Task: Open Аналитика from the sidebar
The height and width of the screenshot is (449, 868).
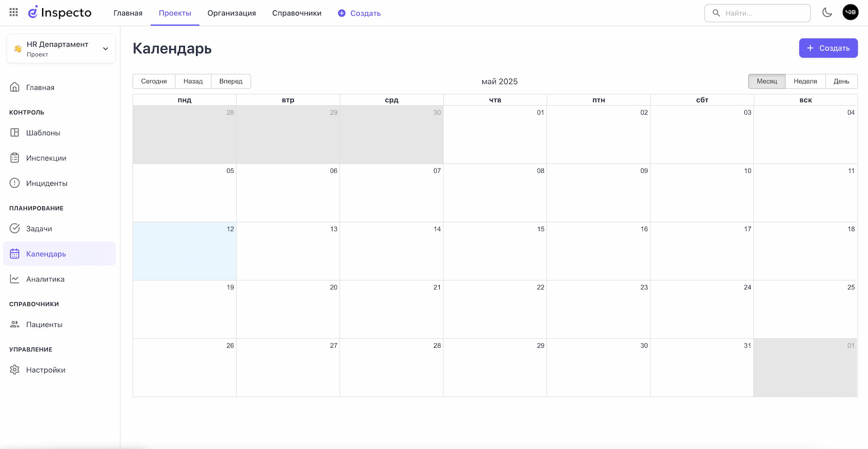Action: tap(45, 279)
